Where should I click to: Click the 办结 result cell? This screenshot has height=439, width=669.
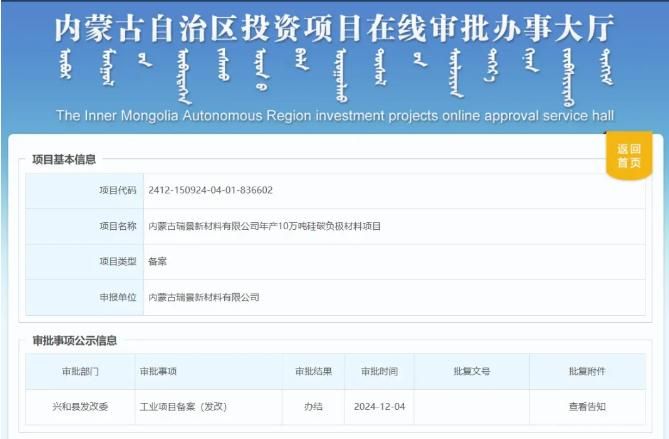point(313,407)
